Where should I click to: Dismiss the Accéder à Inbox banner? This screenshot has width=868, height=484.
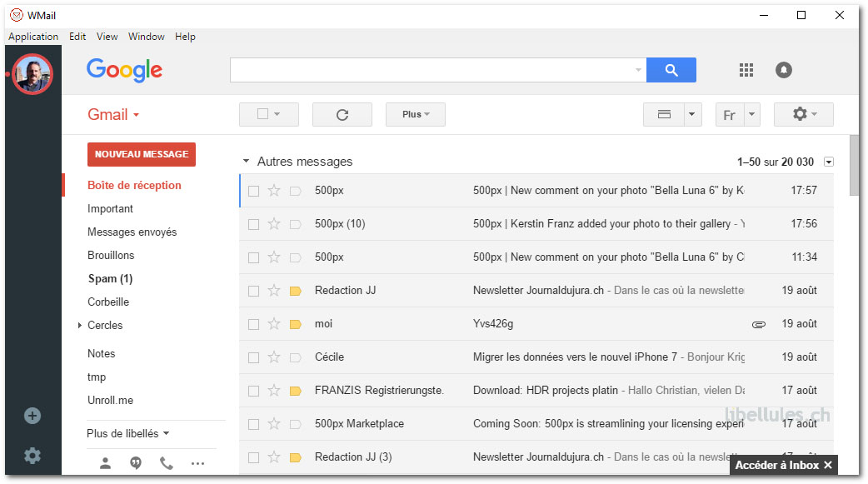pyautogui.click(x=827, y=465)
